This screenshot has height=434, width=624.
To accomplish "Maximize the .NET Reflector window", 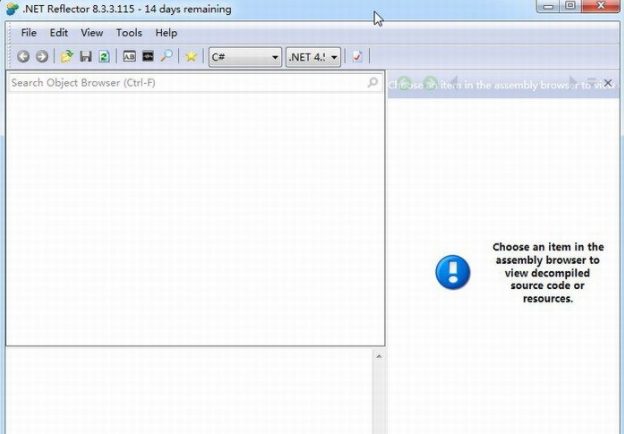I will point(570,6).
